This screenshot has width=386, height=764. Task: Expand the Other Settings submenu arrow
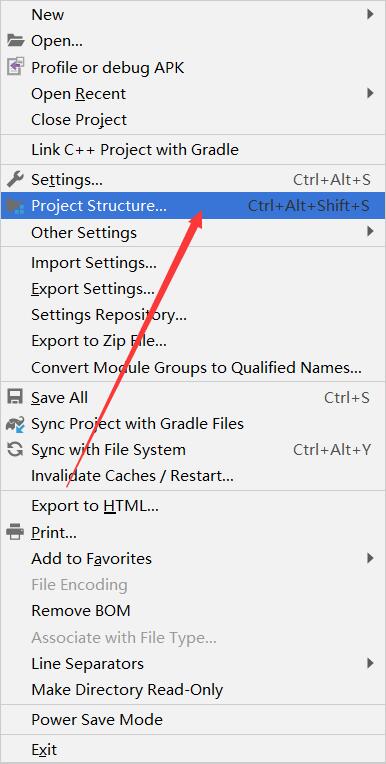click(370, 232)
